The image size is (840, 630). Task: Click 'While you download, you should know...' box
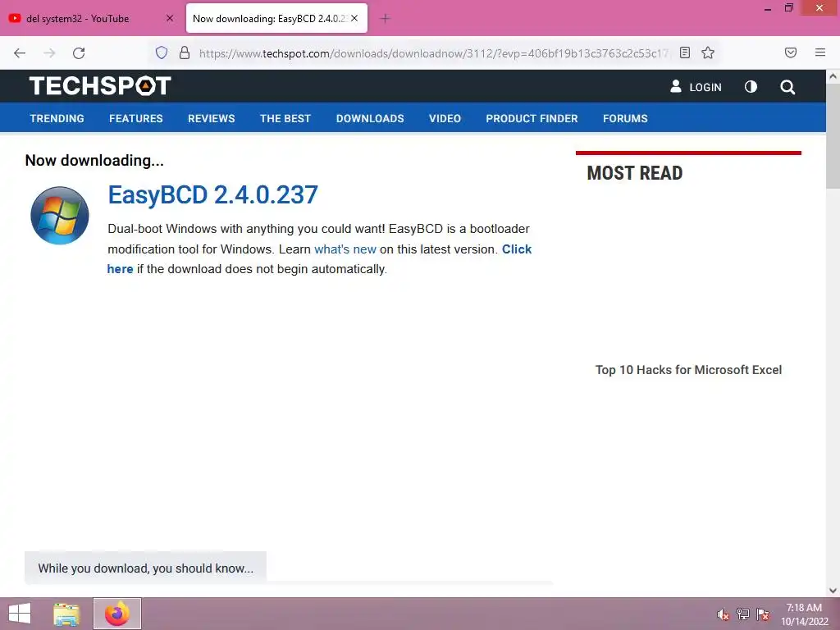coord(145,568)
